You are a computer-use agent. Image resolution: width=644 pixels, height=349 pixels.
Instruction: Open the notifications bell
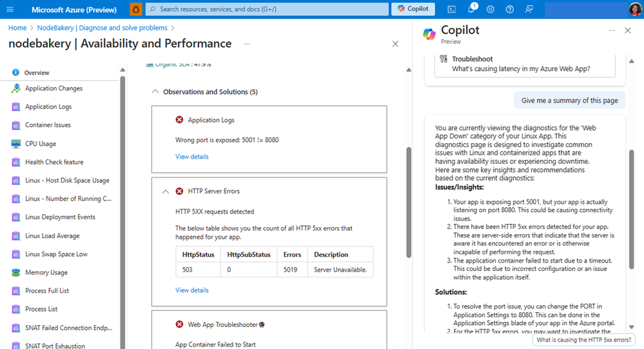[471, 9]
